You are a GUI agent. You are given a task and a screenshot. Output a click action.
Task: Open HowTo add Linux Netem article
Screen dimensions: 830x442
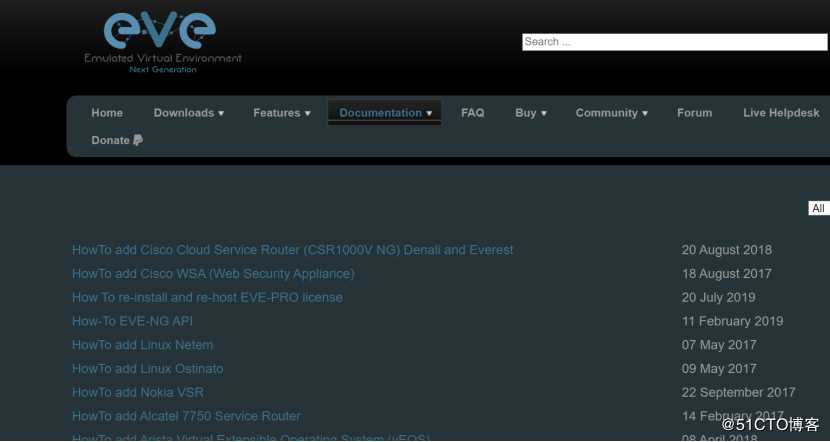click(142, 345)
